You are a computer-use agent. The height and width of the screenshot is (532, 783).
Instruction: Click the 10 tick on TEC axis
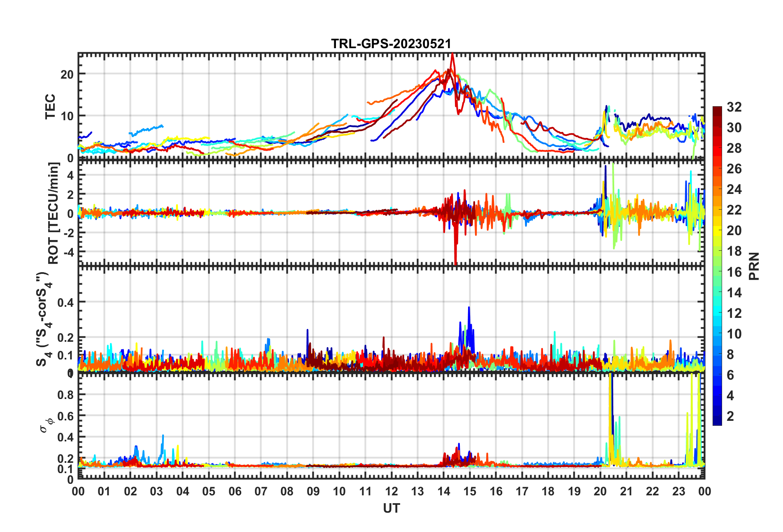[67, 116]
